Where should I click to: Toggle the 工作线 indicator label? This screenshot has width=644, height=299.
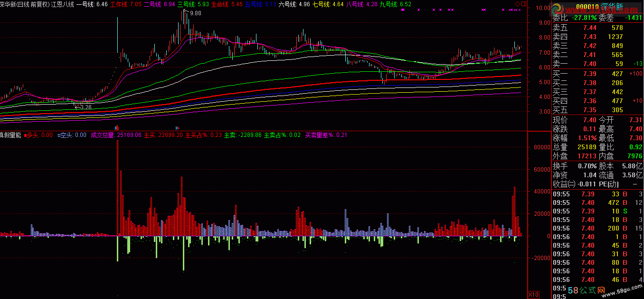[x=119, y=4]
